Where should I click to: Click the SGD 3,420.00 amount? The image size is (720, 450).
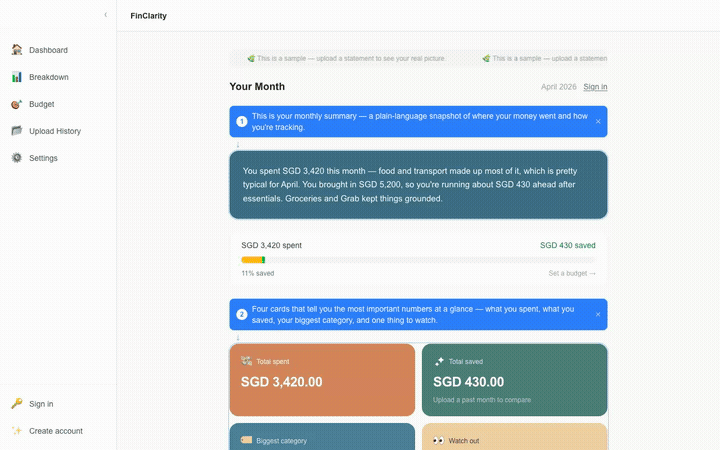pos(281,382)
